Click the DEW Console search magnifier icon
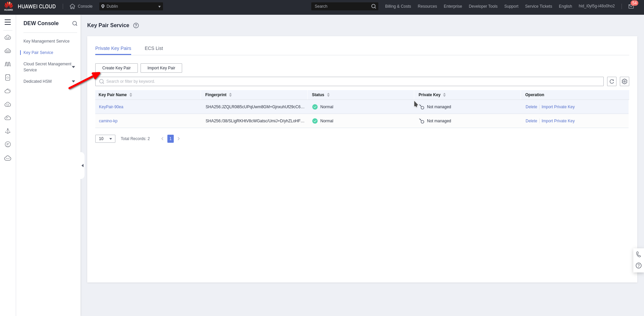 coord(75,23)
